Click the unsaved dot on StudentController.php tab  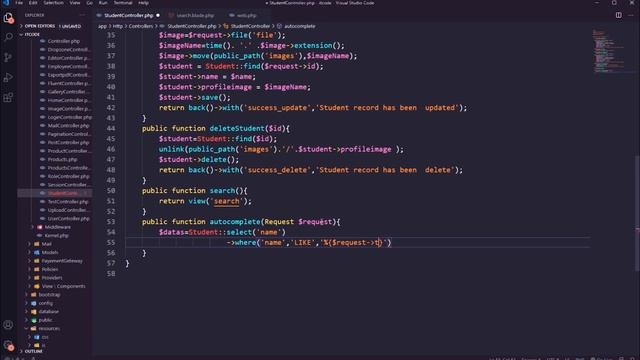pyautogui.click(x=158, y=16)
